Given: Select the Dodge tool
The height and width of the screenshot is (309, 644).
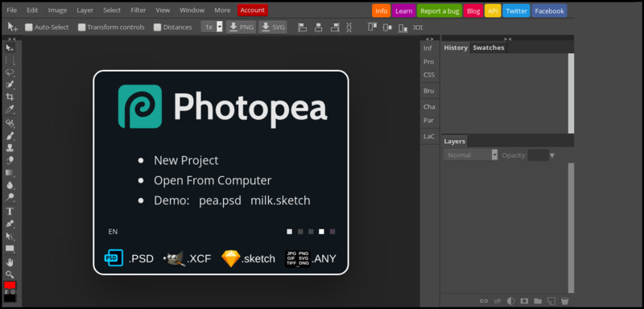Looking at the screenshot, I should 10,197.
